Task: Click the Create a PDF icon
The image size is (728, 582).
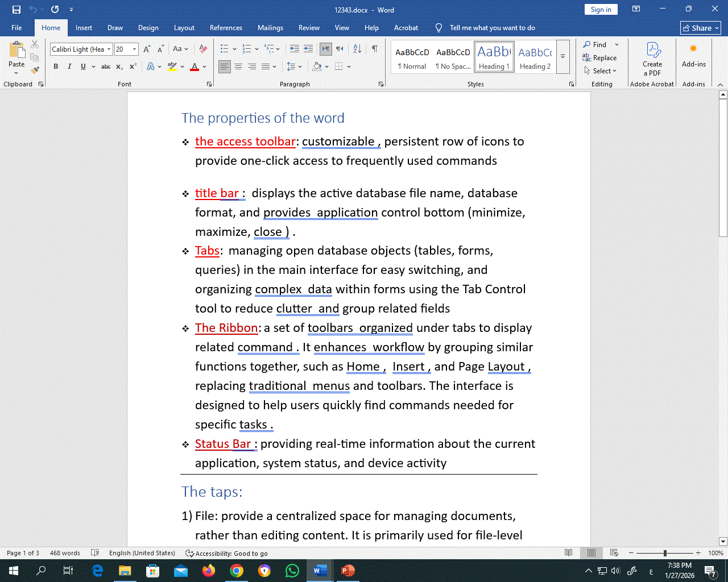Action: pyautogui.click(x=652, y=51)
